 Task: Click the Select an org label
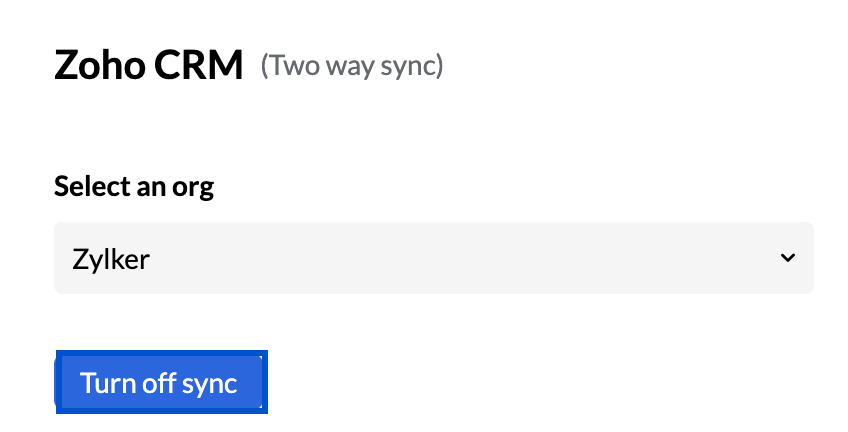pyautogui.click(x=134, y=187)
